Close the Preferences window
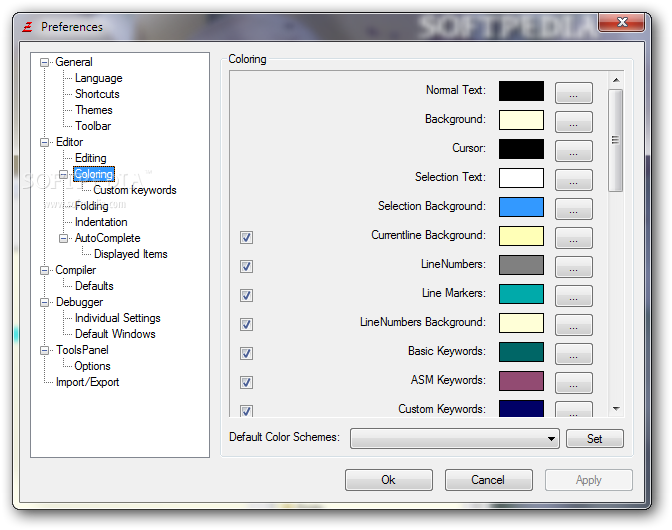This screenshot has height=530, width=672. [621, 22]
